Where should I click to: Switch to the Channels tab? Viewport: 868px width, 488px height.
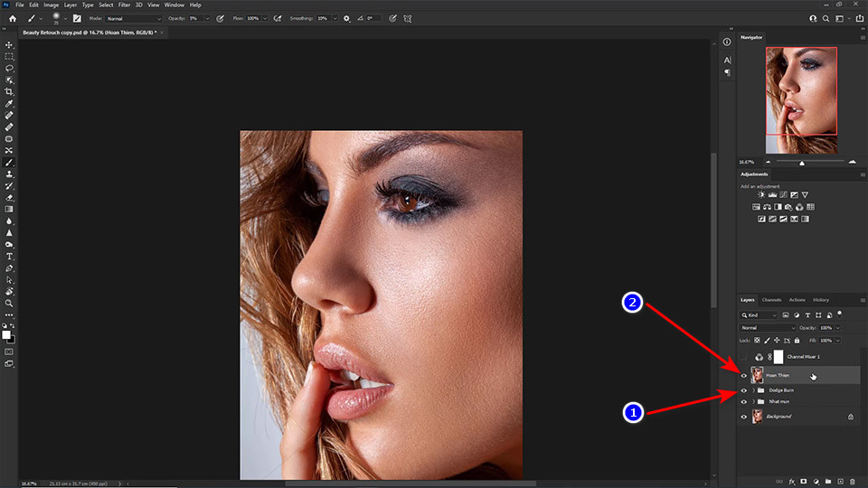point(771,300)
